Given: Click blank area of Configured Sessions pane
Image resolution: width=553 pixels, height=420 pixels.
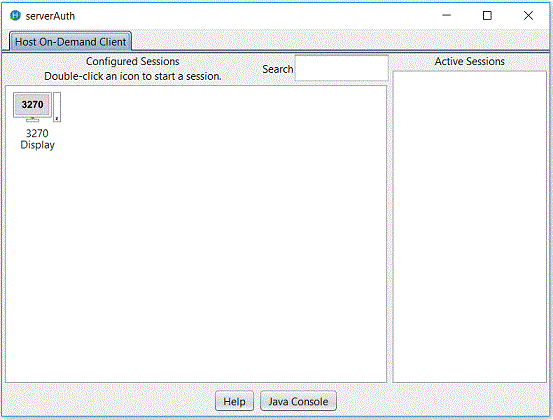Looking at the screenshot, I should pyautogui.click(x=212, y=247).
